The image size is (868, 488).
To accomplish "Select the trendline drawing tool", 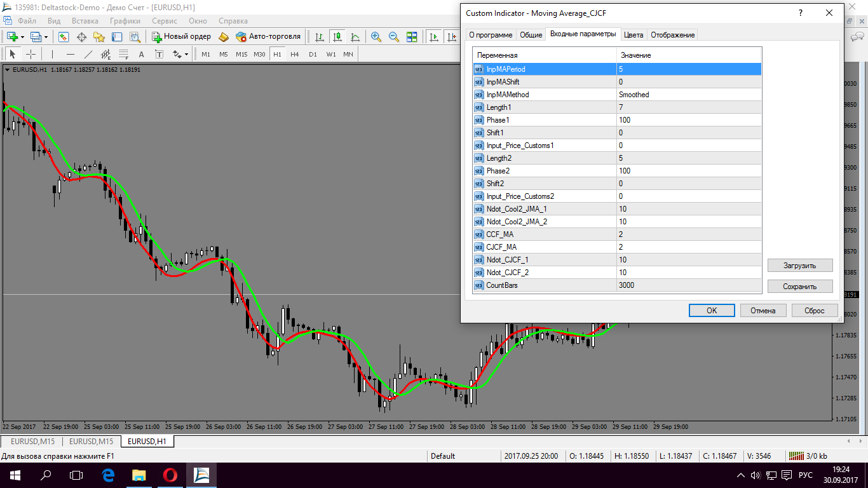I will [x=88, y=54].
